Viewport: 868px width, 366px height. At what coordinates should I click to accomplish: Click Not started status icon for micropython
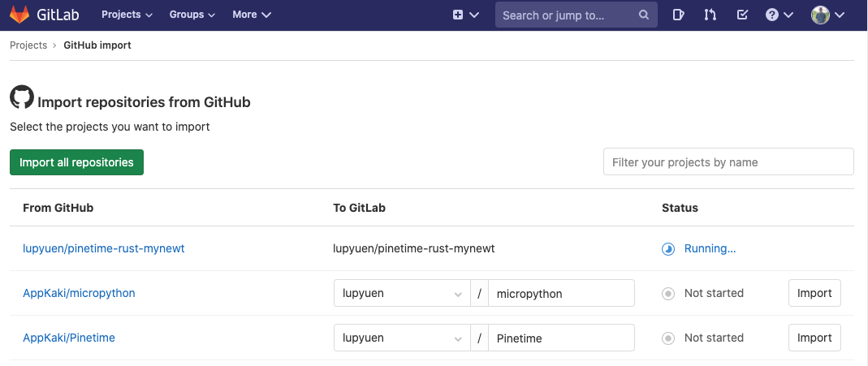668,294
